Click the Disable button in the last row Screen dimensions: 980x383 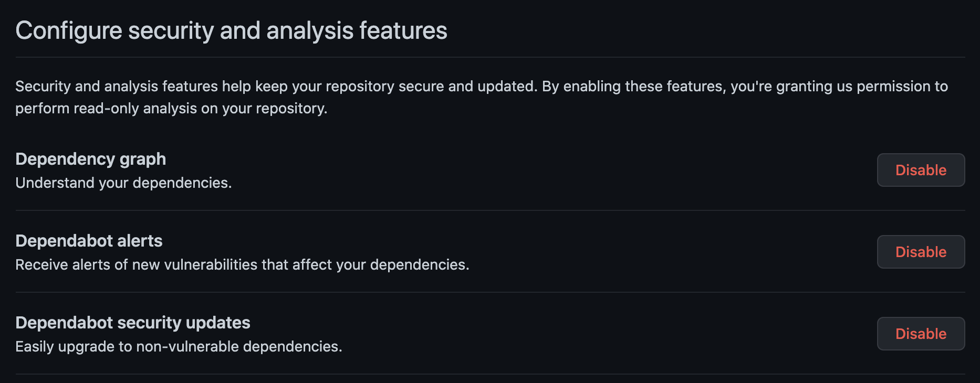[x=920, y=334]
